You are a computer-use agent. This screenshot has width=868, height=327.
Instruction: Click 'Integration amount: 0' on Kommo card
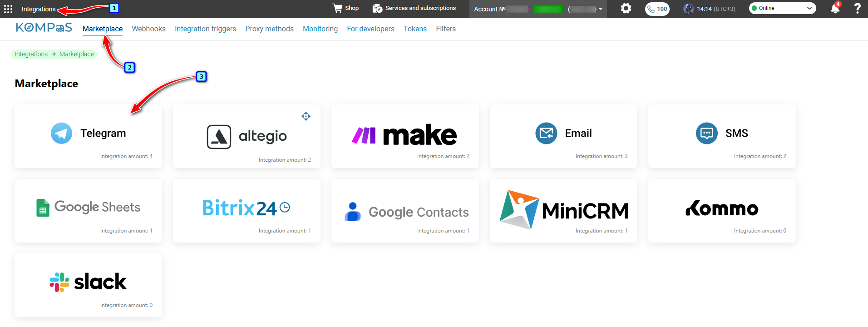(x=760, y=231)
